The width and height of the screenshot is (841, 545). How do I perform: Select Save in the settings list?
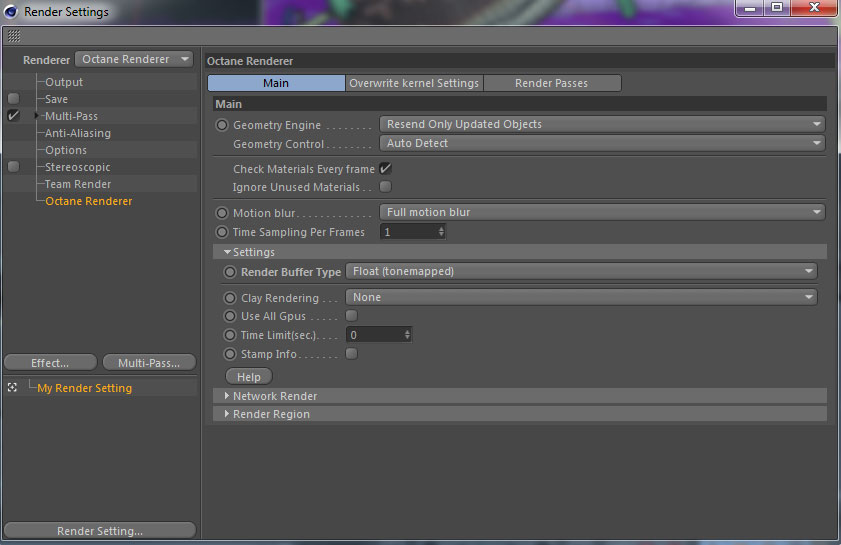pyautogui.click(x=56, y=99)
